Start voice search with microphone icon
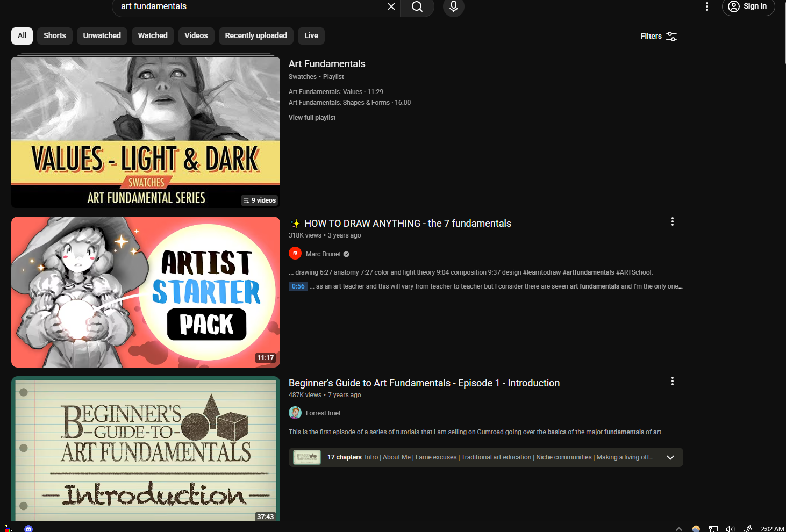Image resolution: width=786 pixels, height=532 pixels. pyautogui.click(x=454, y=6)
